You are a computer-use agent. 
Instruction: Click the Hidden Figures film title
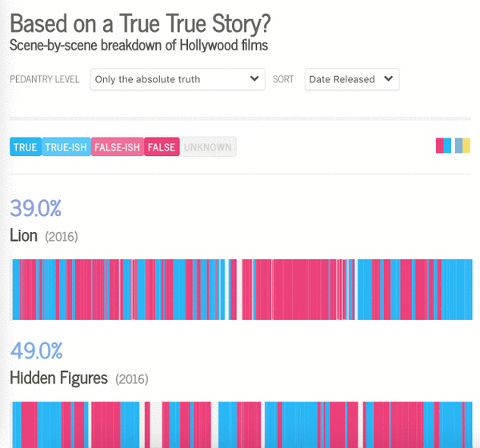coord(58,377)
